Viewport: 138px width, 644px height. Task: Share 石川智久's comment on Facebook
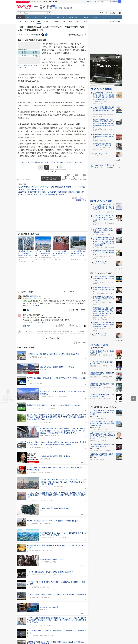coord(28,310)
